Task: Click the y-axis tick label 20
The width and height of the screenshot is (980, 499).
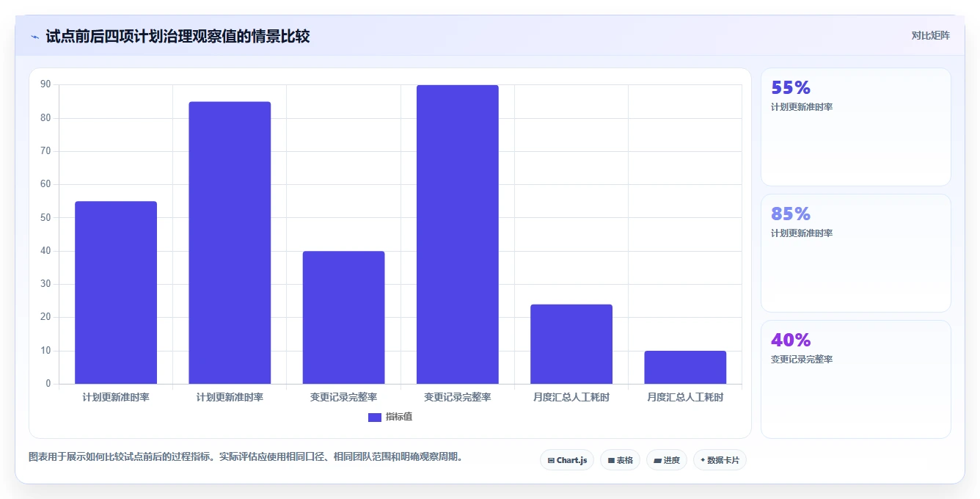Action: [x=45, y=318]
